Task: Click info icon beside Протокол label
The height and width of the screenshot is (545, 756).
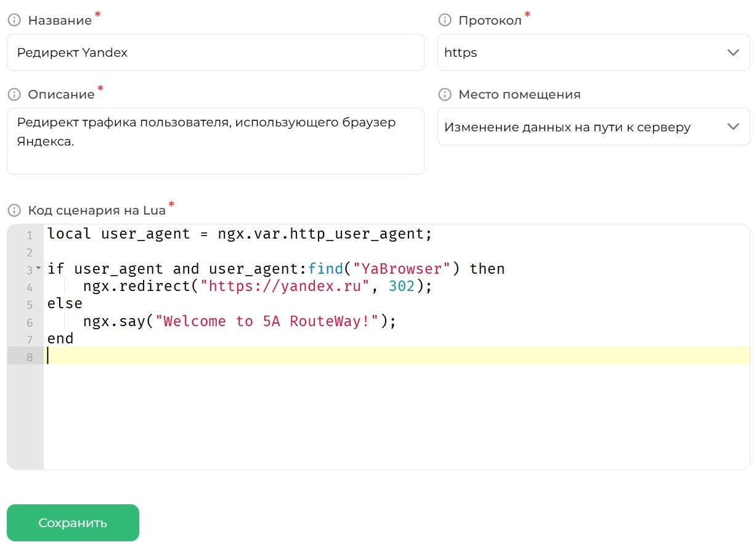Action: [444, 20]
